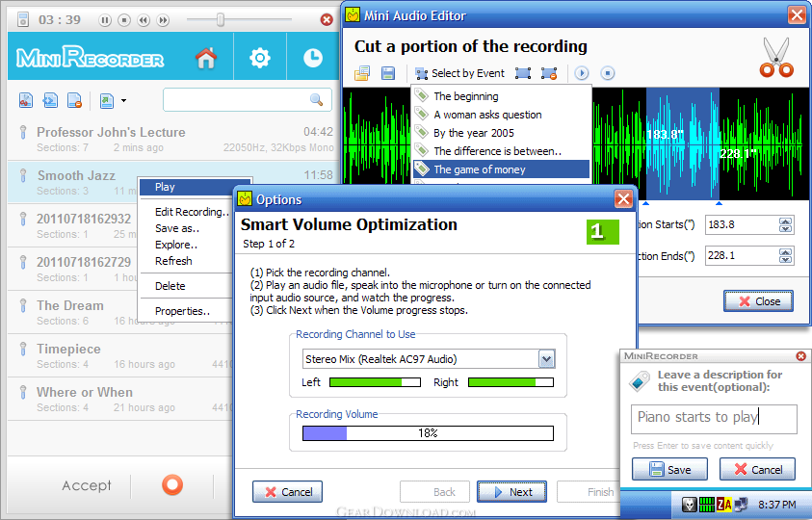Select 'The beginning' event
Screen dimensions: 812x520
click(501, 96)
